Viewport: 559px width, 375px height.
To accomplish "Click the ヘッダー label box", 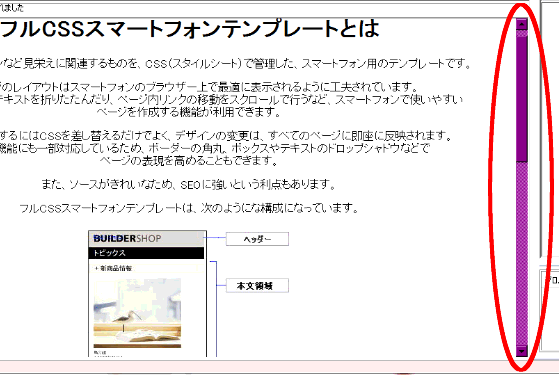I will [x=257, y=239].
